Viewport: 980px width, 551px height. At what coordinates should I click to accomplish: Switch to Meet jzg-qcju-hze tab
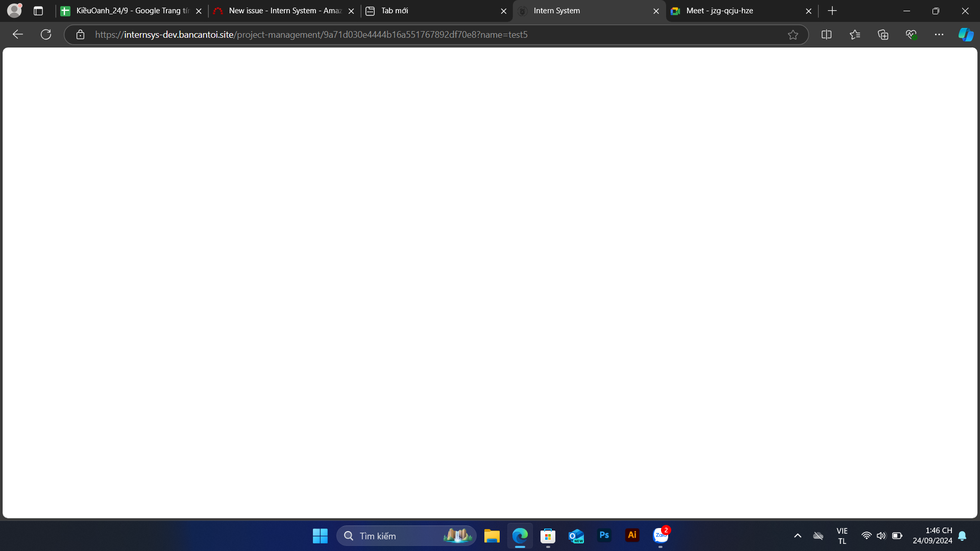[735, 11]
